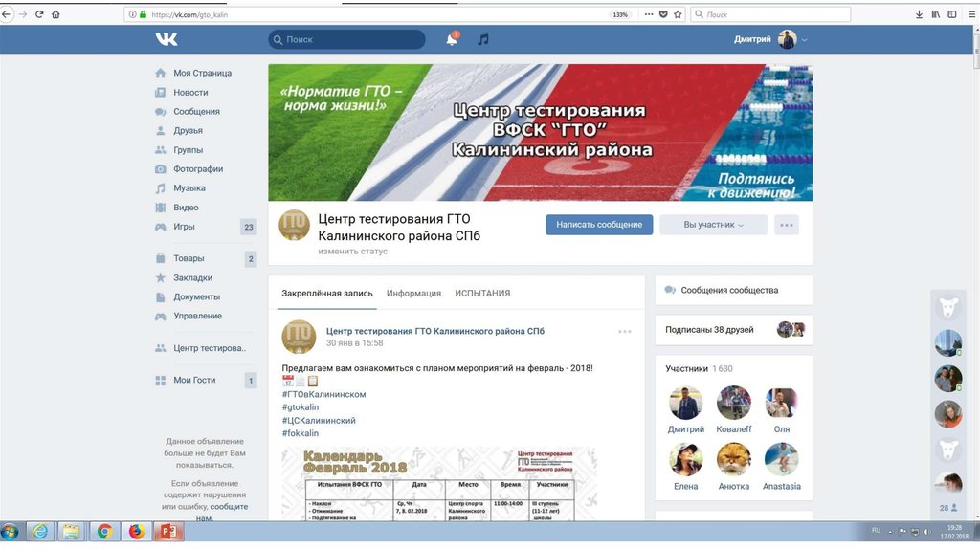Open Chrome from the taskbar

[104, 532]
